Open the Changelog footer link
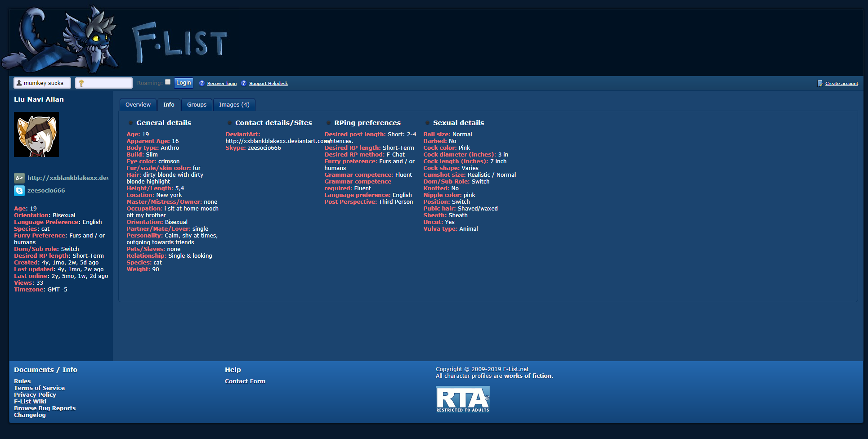868x439 pixels. 30,415
